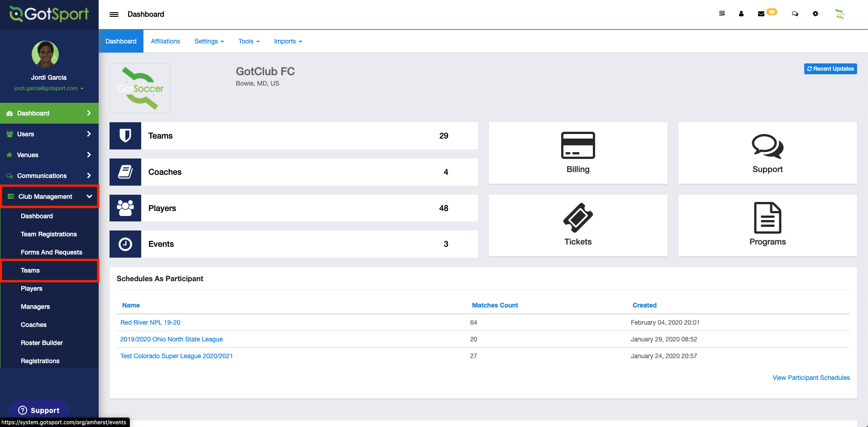Click the Players count 48
Screen dimensions: 868x427
pos(444,208)
